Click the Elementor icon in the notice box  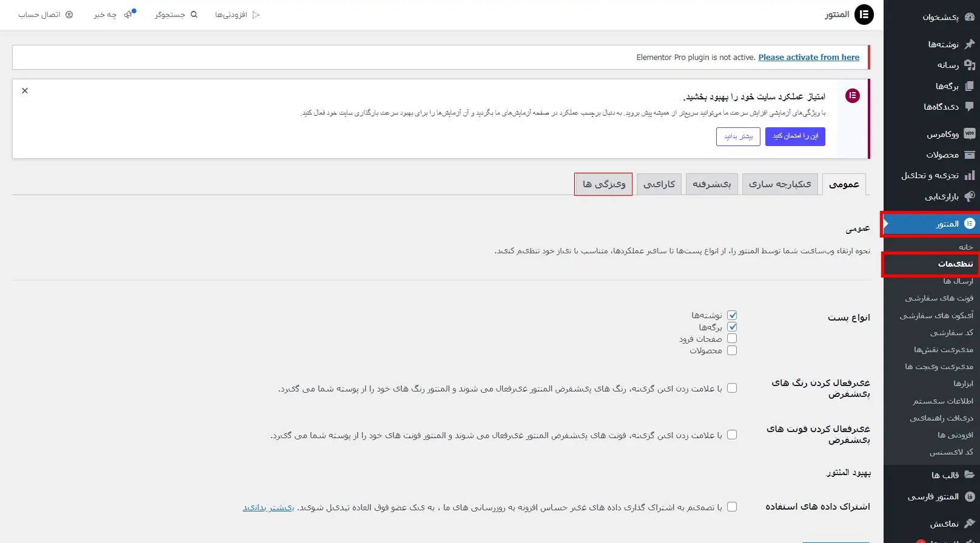pyautogui.click(x=853, y=96)
